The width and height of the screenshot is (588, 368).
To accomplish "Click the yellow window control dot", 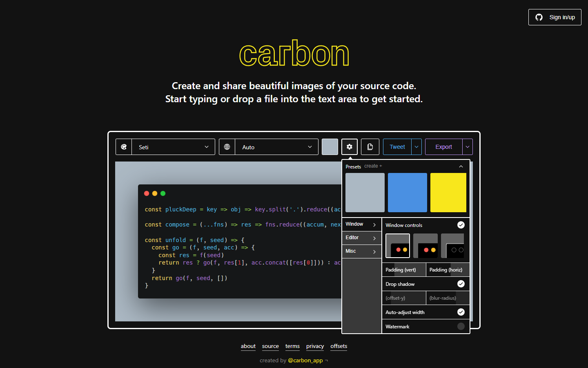I will pyautogui.click(x=155, y=193).
